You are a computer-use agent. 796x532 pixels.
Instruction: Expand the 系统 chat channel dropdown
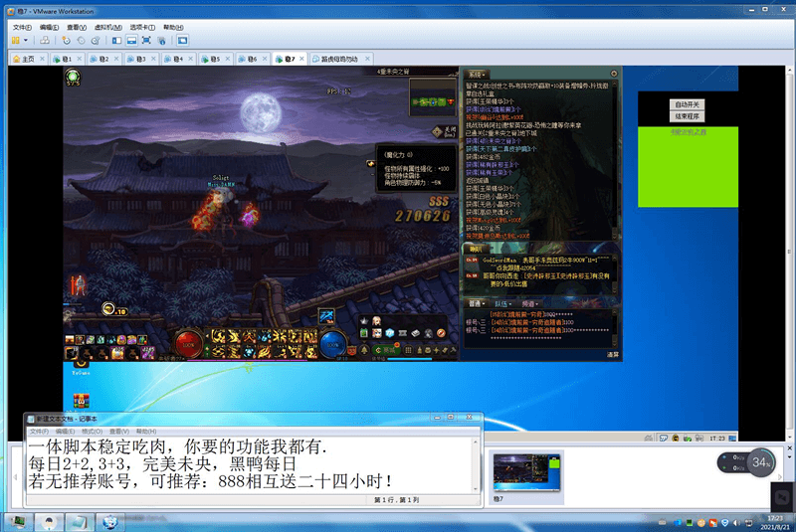(477, 75)
